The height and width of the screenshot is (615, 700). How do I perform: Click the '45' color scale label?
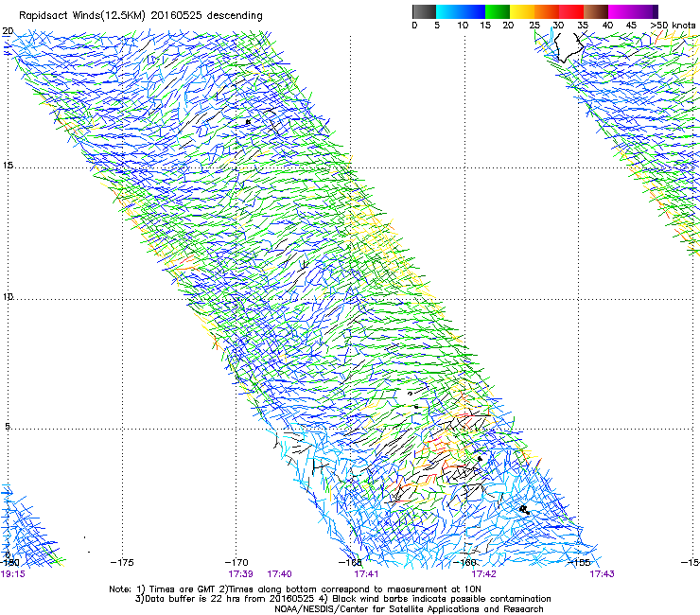[x=631, y=26]
